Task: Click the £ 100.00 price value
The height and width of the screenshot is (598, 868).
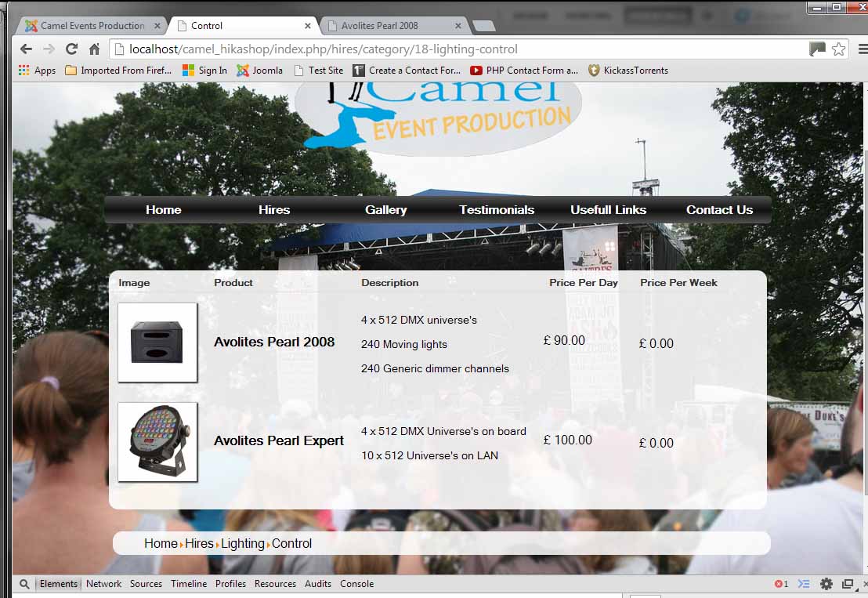Action: [x=567, y=440]
